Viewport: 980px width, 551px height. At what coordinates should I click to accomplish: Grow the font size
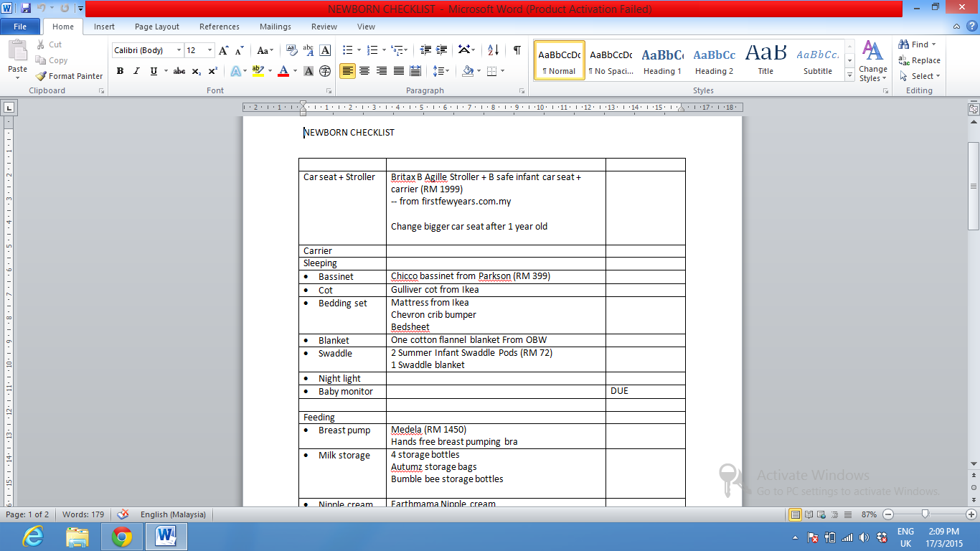coord(224,50)
